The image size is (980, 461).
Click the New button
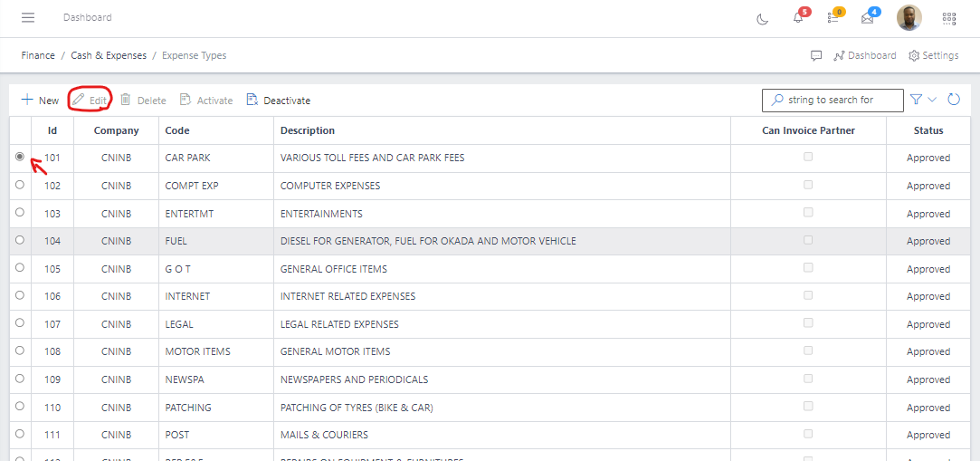point(40,101)
